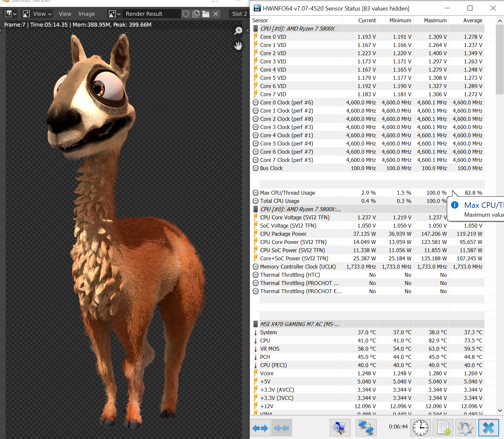Click the '82.9 °C' maximum CPU temperature value
The height and width of the screenshot is (439, 504).
pyautogui.click(x=438, y=340)
